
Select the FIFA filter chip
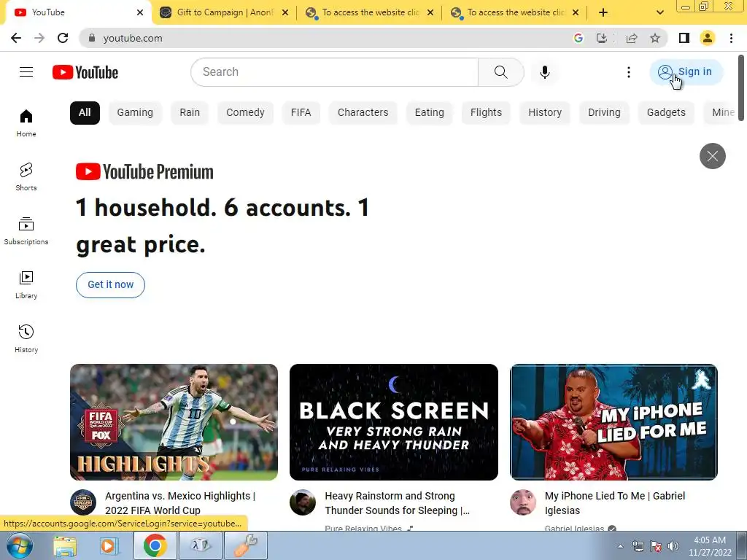pos(301,113)
